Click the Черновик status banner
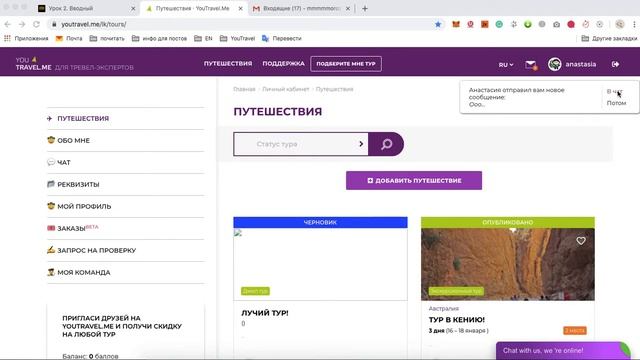 click(320, 222)
